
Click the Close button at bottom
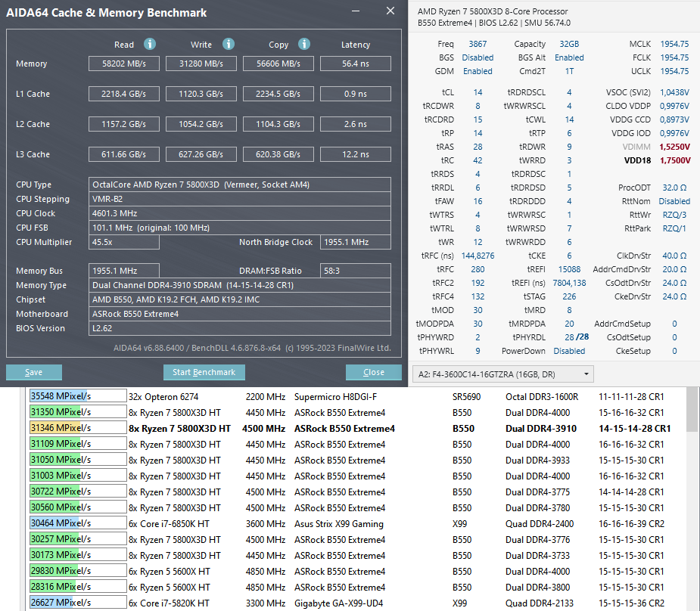click(x=374, y=372)
